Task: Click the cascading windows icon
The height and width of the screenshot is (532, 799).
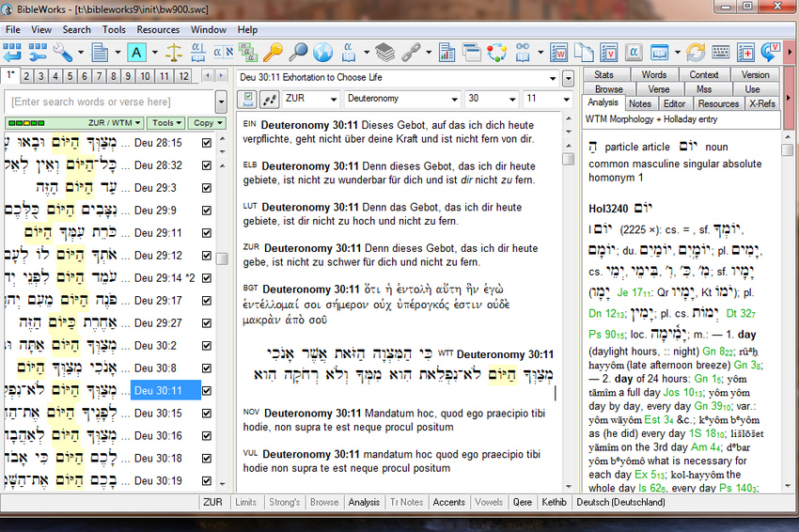Action: pyautogui.click(x=472, y=52)
